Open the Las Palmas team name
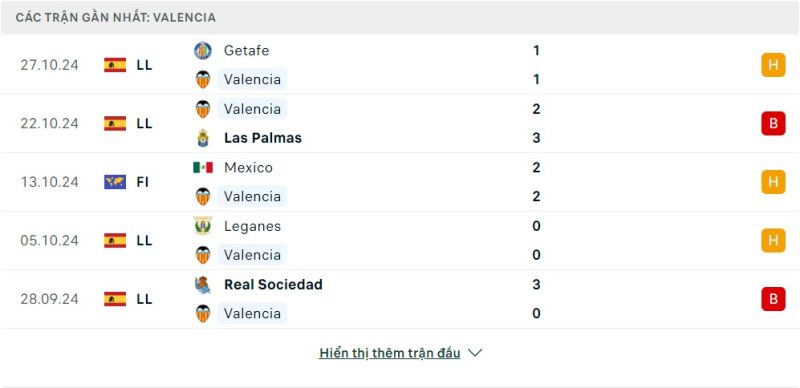800x388 pixels. click(263, 138)
